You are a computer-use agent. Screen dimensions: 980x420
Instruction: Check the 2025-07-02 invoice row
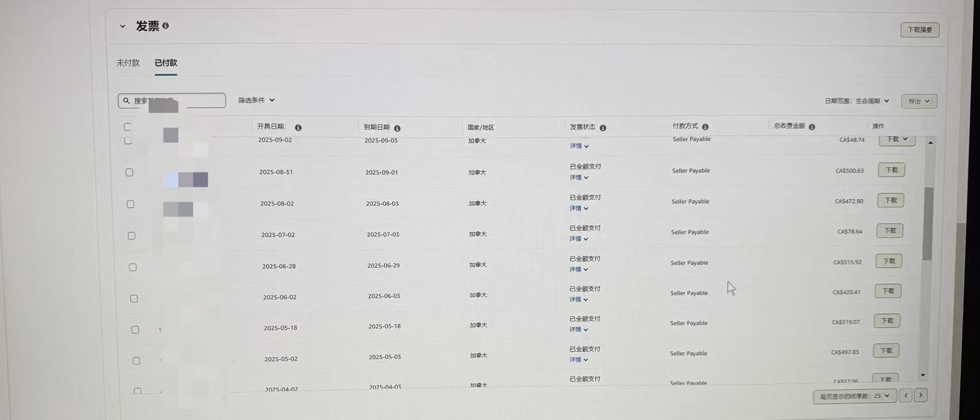pyautogui.click(x=132, y=236)
